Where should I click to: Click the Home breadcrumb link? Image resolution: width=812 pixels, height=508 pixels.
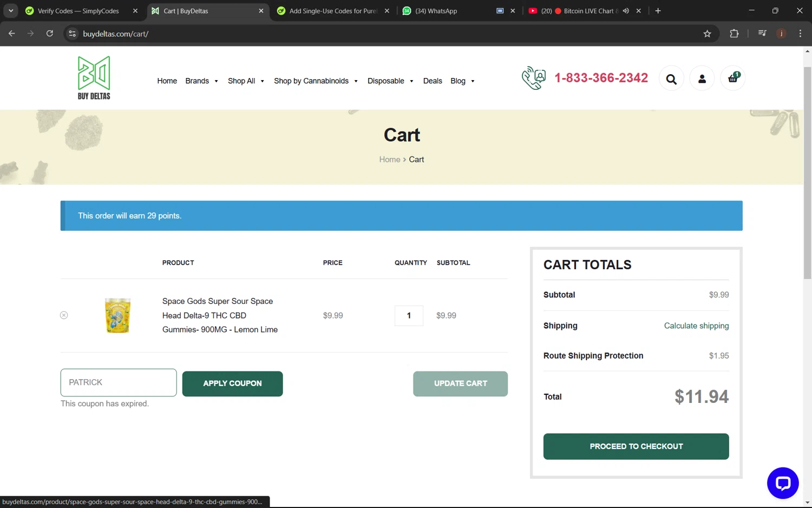pos(390,159)
